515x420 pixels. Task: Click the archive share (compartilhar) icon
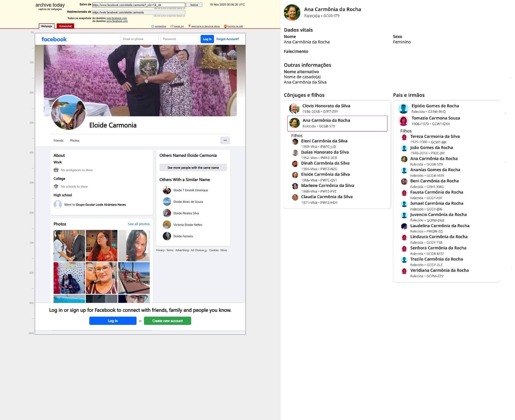click(152, 26)
